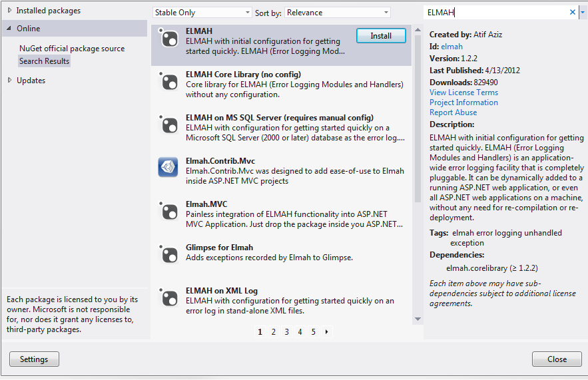Click the Elmah.Contrib.Mvc blue package icon

coord(168,167)
